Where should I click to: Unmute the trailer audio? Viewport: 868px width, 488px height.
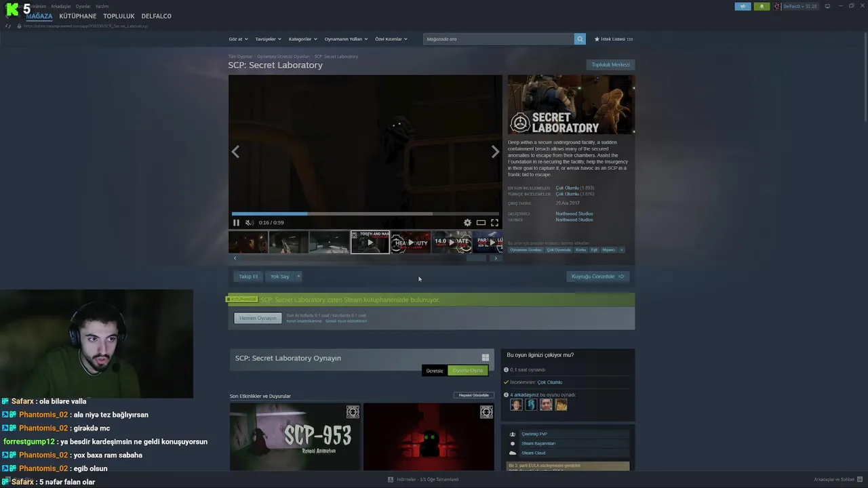(x=249, y=222)
